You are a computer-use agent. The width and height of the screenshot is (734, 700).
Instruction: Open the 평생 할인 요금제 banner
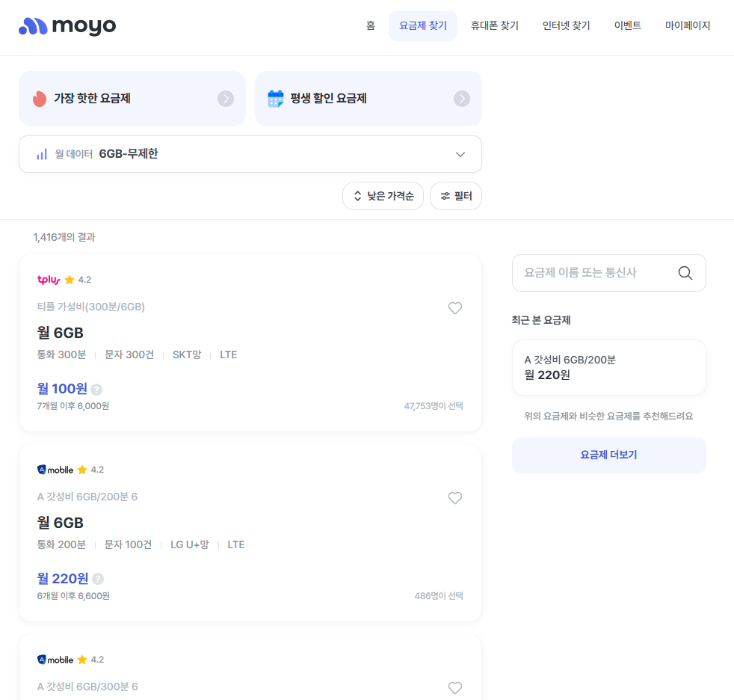pos(368,98)
